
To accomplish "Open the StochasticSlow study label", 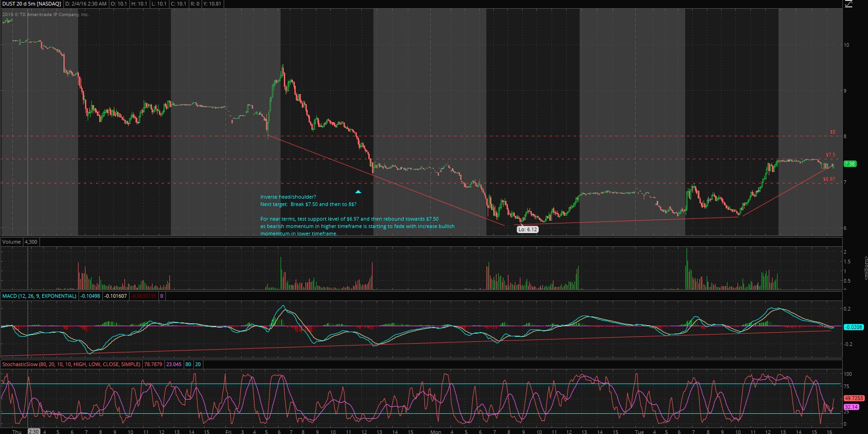I will 72,364.
